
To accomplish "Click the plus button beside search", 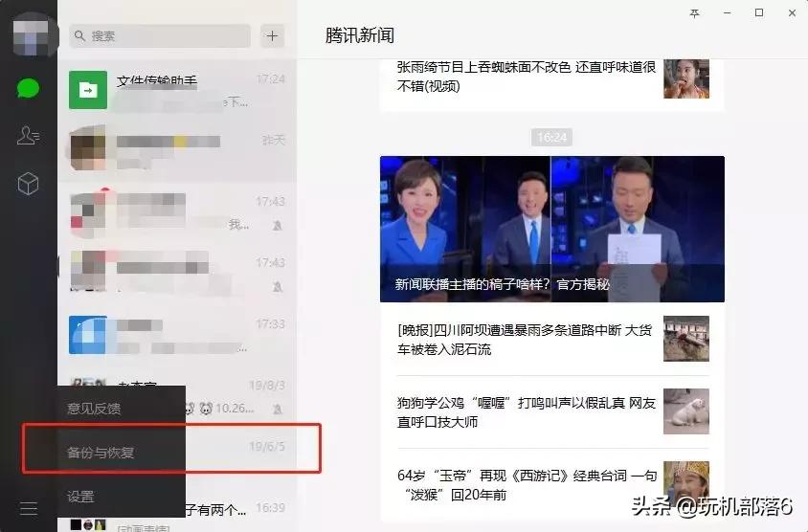I will click(x=272, y=36).
